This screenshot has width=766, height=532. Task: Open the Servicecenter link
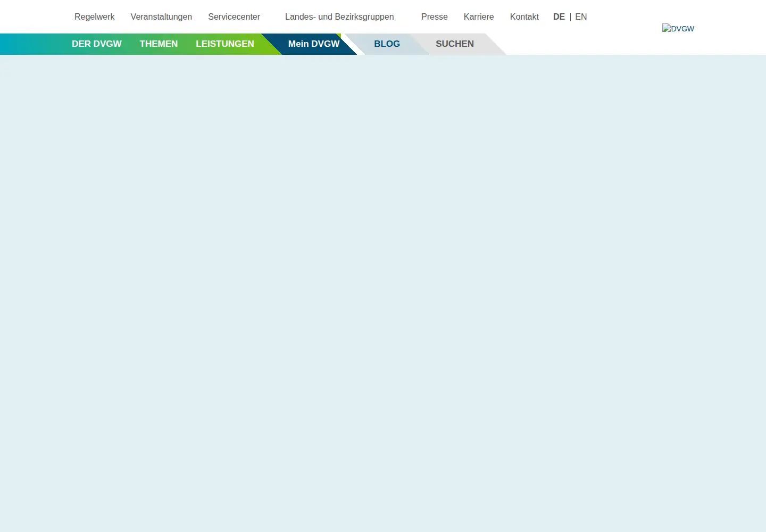(234, 17)
